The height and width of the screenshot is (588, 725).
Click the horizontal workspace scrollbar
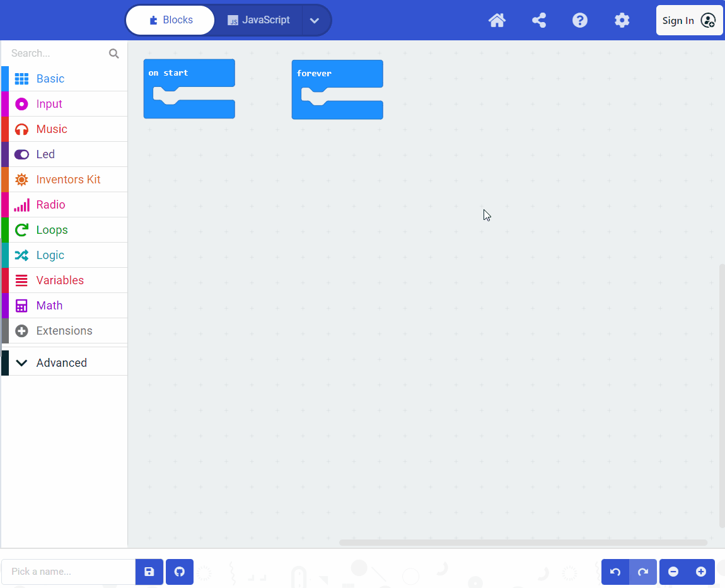pos(523,542)
